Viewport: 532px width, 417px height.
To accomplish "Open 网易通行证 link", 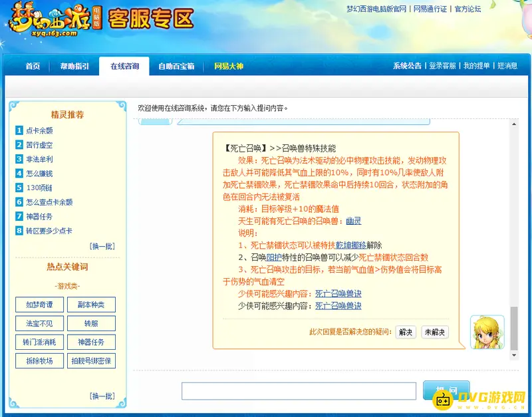I will coord(430,9).
